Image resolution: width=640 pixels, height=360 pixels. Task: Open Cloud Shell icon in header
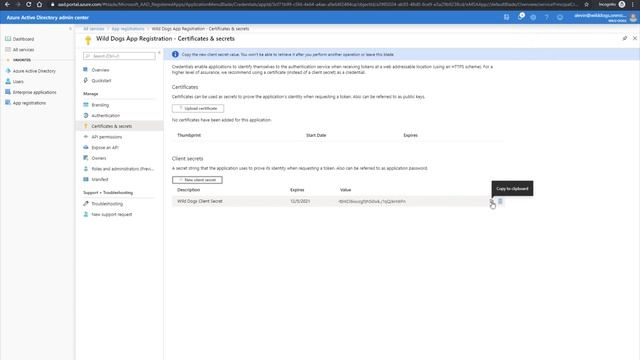pyautogui.click(x=507, y=17)
